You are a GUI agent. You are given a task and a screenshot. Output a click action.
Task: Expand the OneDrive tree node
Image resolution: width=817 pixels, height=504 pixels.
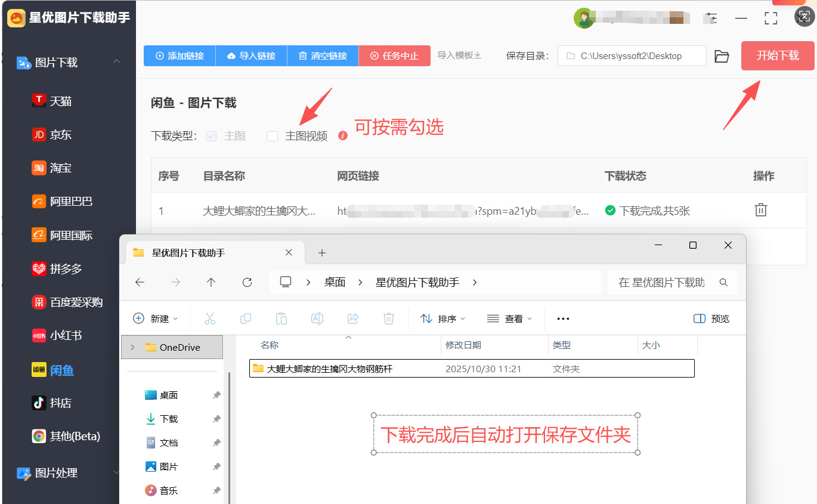(132, 347)
